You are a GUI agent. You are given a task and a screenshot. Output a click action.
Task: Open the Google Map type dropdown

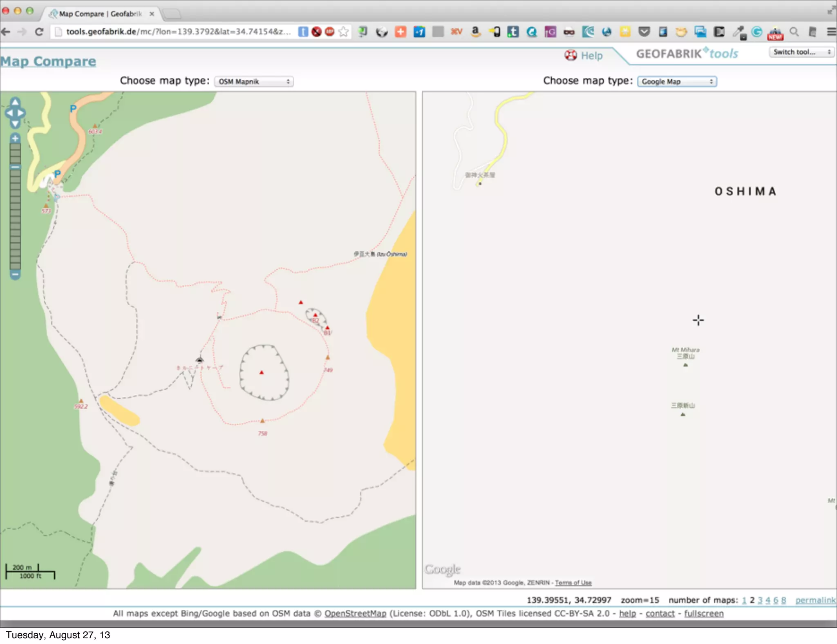coord(677,82)
